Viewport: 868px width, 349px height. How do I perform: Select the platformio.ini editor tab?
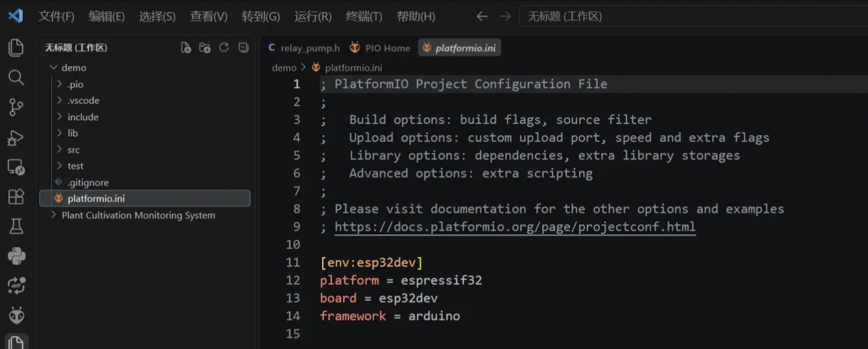[459, 48]
